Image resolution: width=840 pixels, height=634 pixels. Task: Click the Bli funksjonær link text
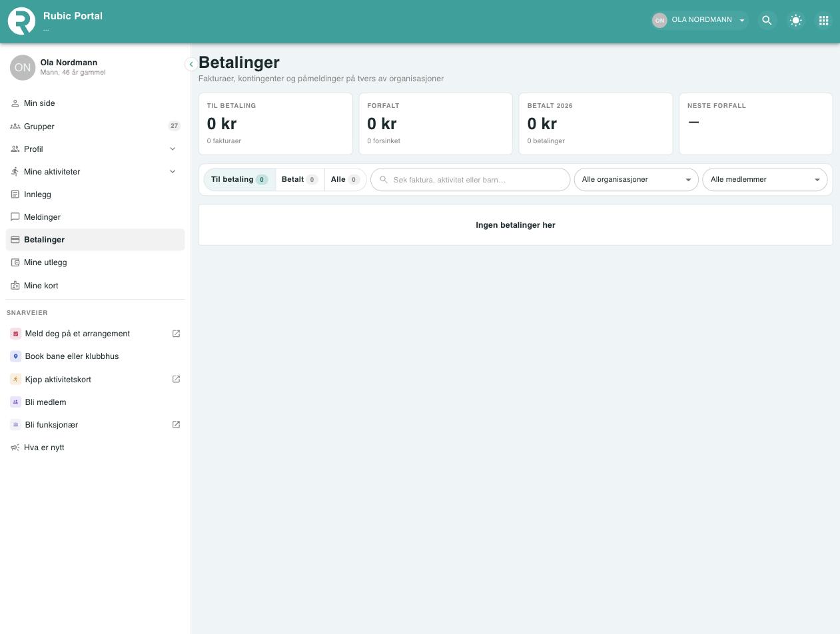click(51, 425)
